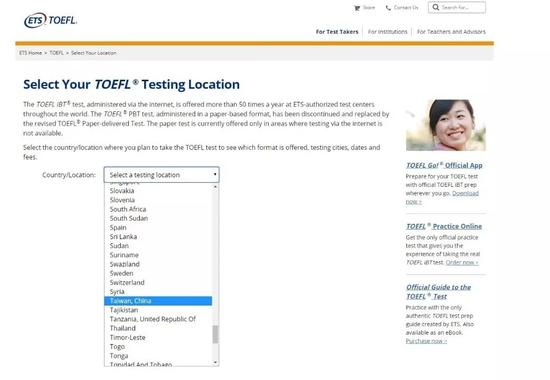
Task: Open TOEFL Go! Official App link
Action: click(444, 165)
